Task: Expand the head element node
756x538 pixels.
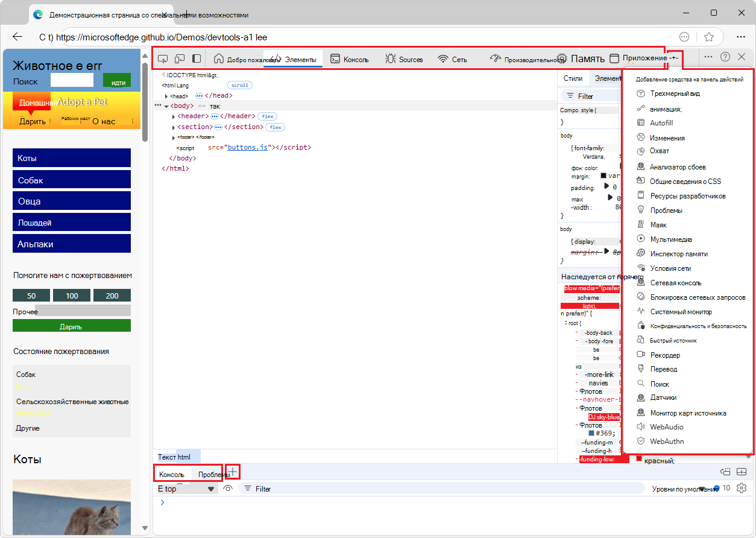Action: (166, 96)
